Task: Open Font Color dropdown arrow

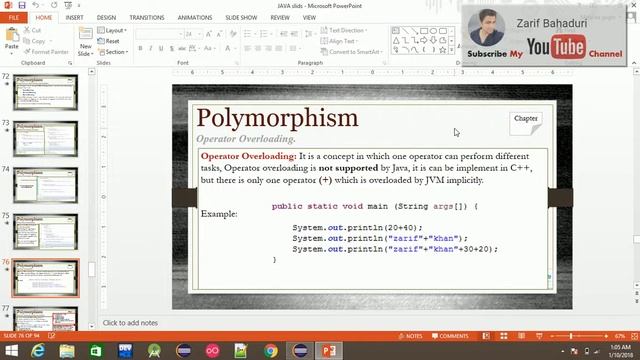Action: tap(235, 49)
